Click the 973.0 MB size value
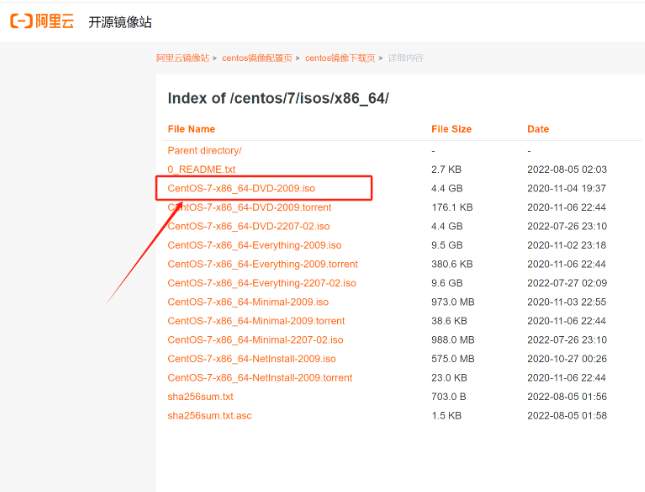The width and height of the screenshot is (645, 492). click(452, 302)
